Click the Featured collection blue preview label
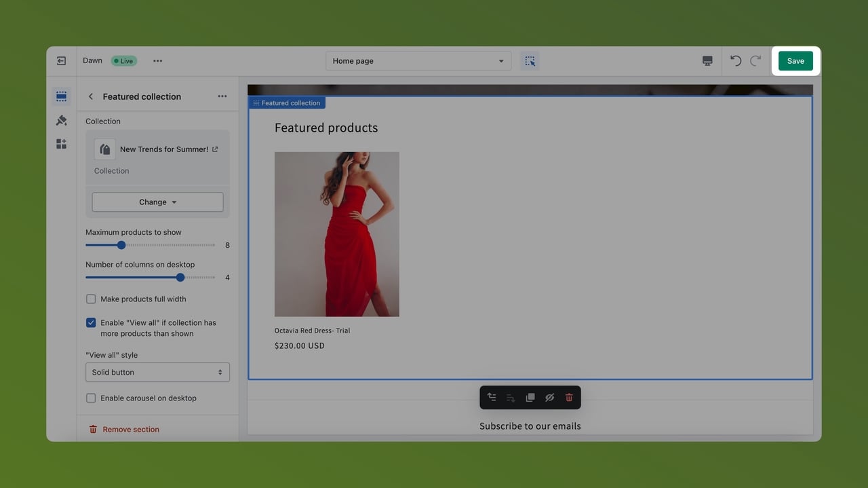Screen dimensions: 868x488 (x=286, y=103)
